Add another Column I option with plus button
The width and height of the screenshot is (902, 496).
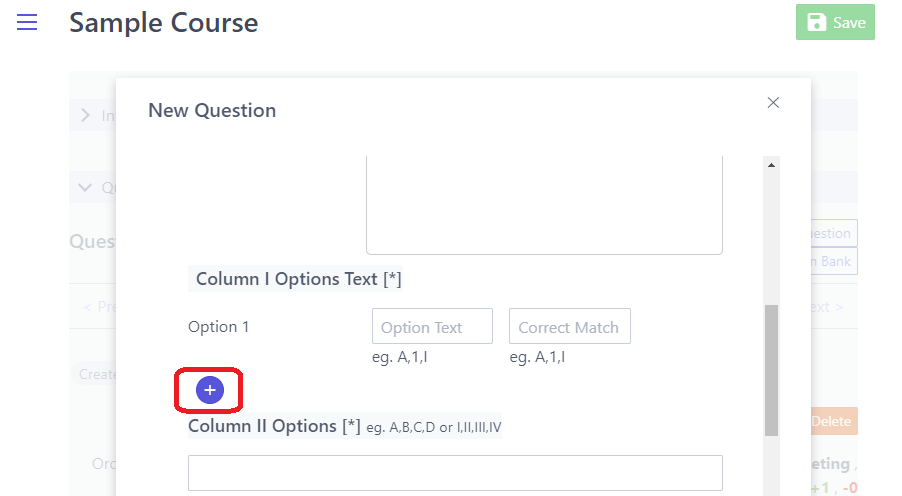pos(210,390)
